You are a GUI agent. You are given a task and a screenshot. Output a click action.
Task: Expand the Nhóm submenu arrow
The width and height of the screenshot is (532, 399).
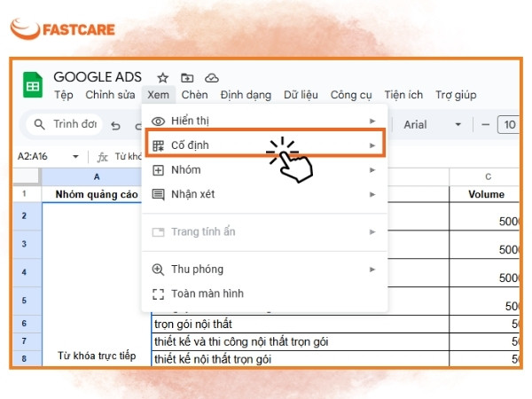point(372,170)
